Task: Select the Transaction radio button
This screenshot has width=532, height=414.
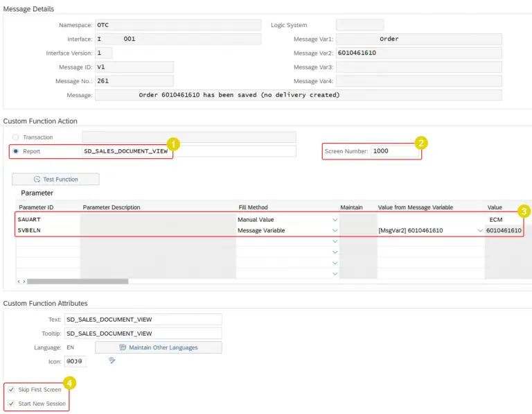Action: click(16, 137)
